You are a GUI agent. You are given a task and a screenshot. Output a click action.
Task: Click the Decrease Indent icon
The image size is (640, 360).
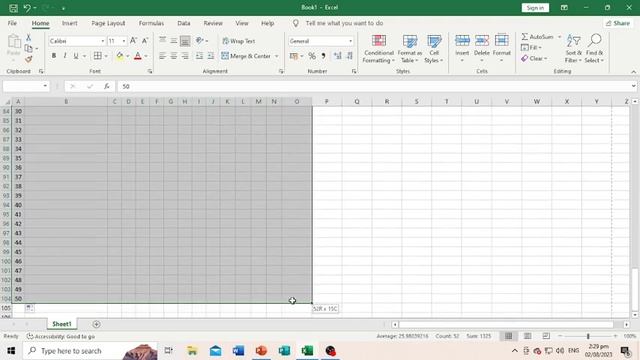click(x=199, y=56)
